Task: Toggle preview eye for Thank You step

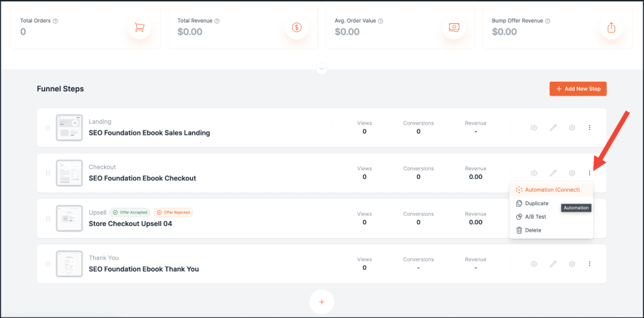Action: coord(534,264)
